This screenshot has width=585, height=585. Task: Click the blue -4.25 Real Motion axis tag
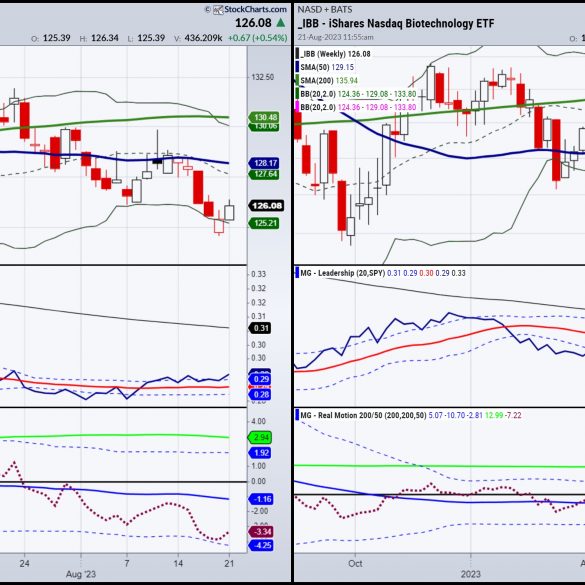pos(261,545)
